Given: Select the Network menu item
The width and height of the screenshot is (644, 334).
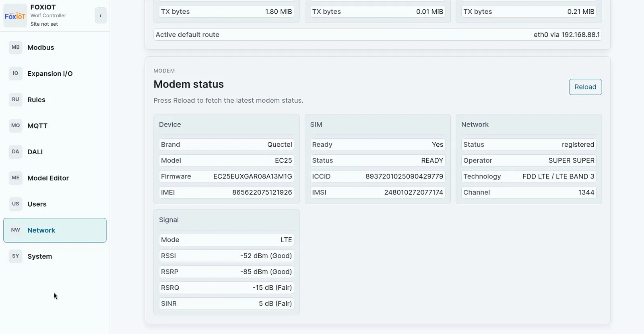Looking at the screenshot, I should 55,230.
